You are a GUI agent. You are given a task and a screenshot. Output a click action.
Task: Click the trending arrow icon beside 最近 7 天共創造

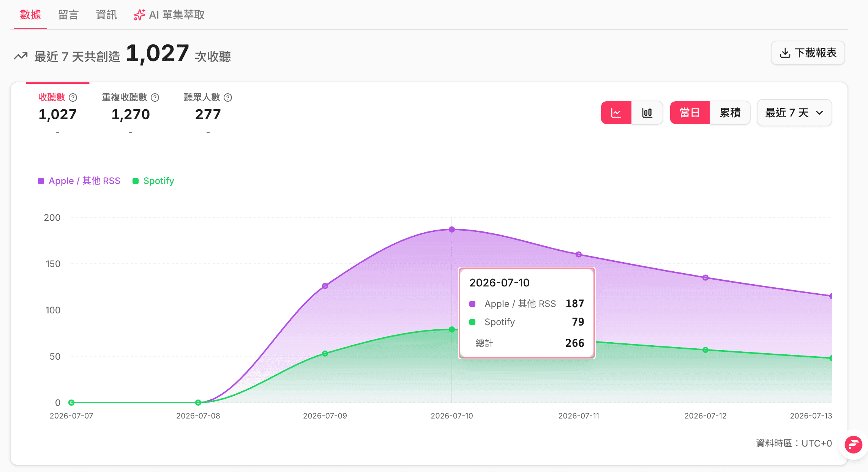click(21, 56)
